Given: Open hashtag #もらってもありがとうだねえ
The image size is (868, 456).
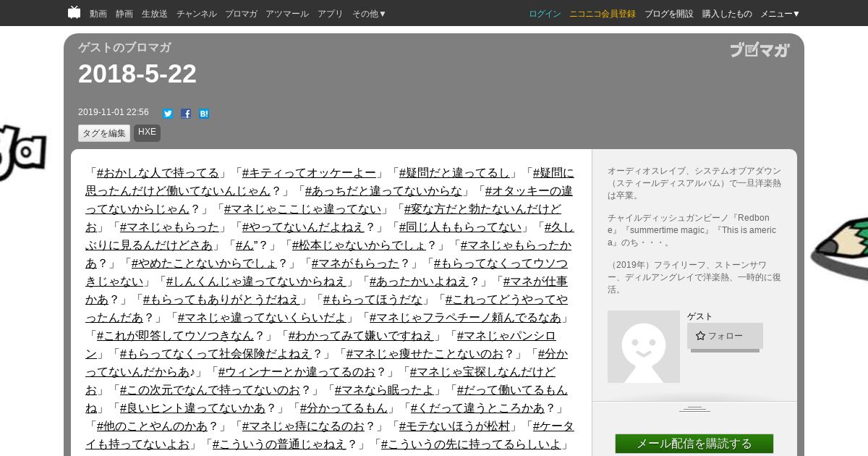Looking at the screenshot, I should click(221, 299).
